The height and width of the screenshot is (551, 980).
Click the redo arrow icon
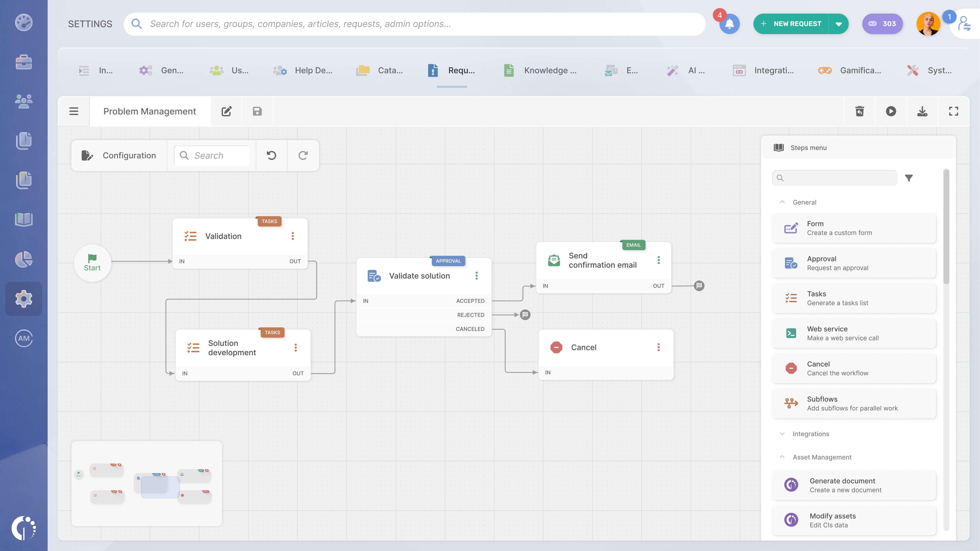coord(303,155)
